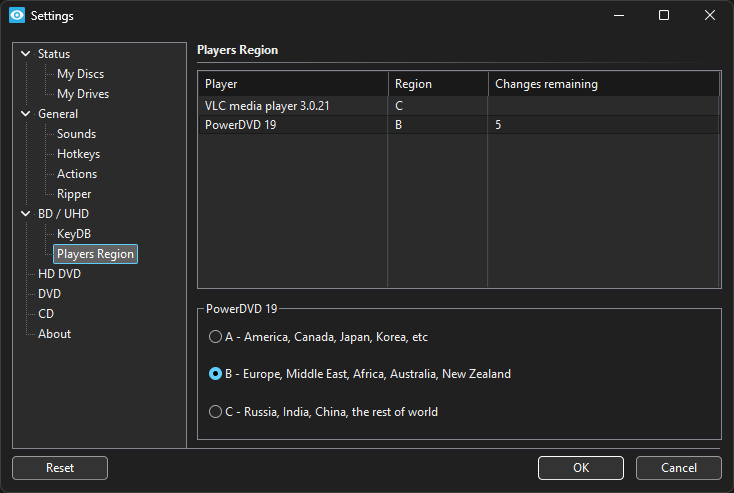This screenshot has height=493, width=734.
Task: Confirm settings with the OK button
Action: pyautogui.click(x=581, y=468)
